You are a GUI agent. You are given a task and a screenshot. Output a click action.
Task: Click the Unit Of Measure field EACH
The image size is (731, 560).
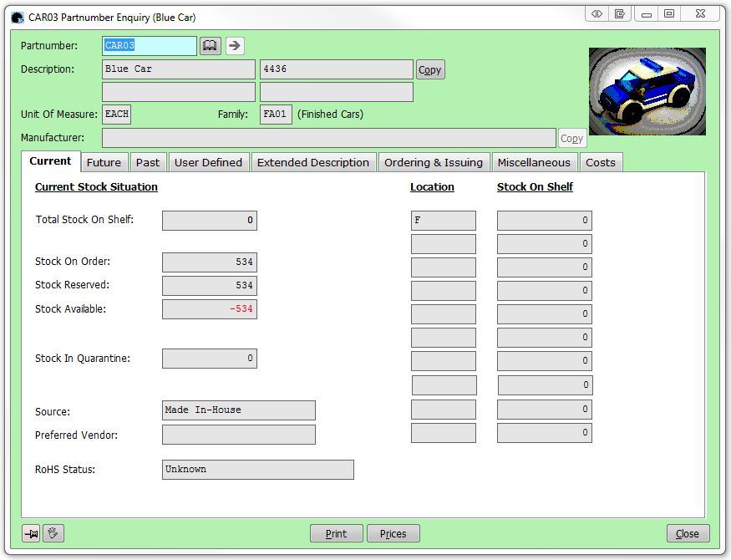coord(117,115)
